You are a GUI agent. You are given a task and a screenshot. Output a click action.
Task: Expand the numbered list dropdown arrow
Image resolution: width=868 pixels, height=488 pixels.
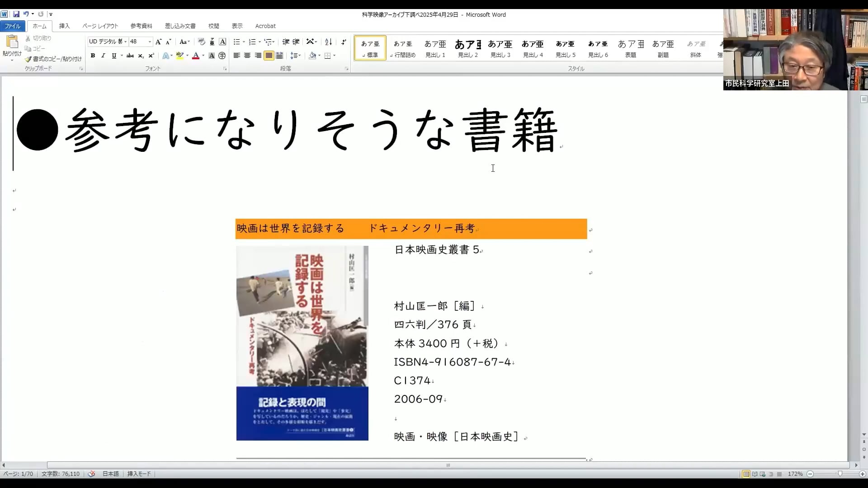pos(259,42)
